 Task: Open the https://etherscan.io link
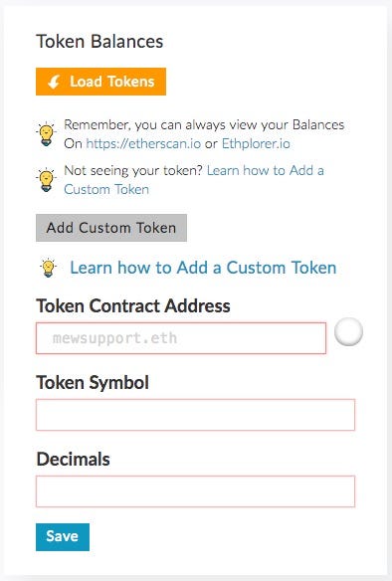point(143,143)
